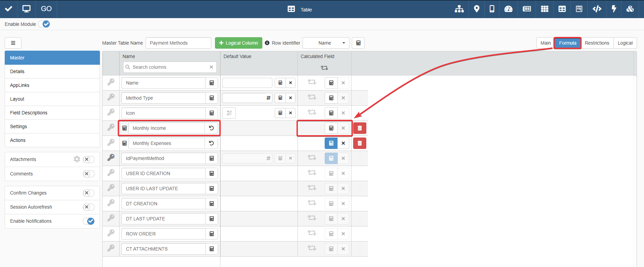The image size is (644, 267).
Task: Click the mobile device icon in header
Action: (492, 9)
